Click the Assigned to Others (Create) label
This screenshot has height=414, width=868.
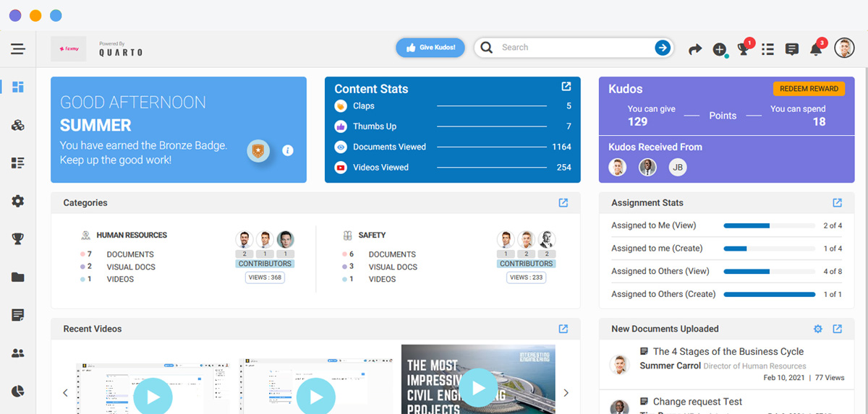[x=663, y=294]
